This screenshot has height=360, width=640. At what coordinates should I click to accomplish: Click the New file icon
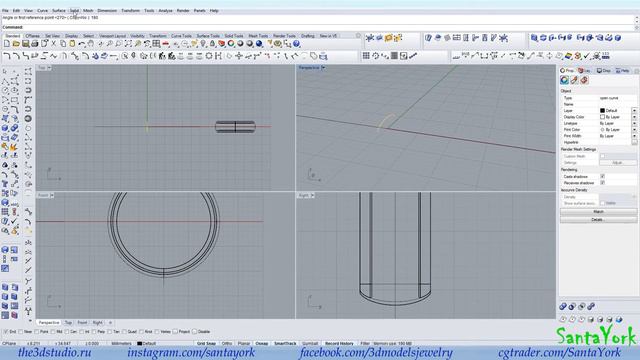pyautogui.click(x=7, y=44)
